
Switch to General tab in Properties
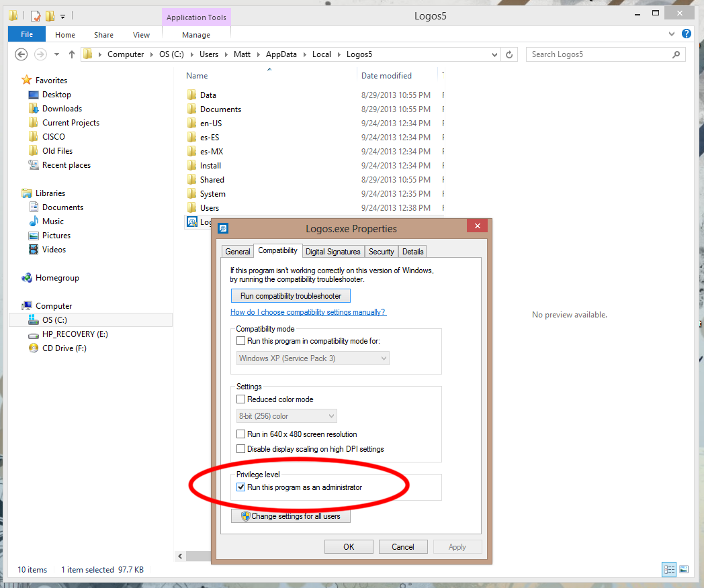point(238,252)
